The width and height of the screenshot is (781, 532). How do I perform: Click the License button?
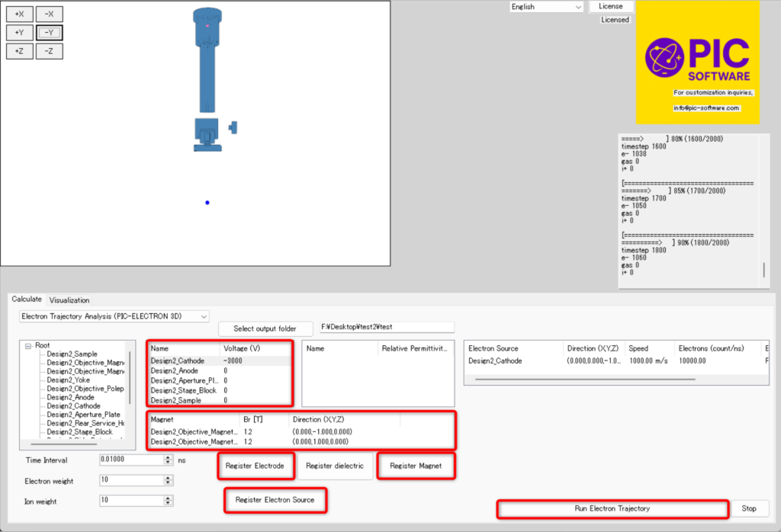pyautogui.click(x=610, y=6)
